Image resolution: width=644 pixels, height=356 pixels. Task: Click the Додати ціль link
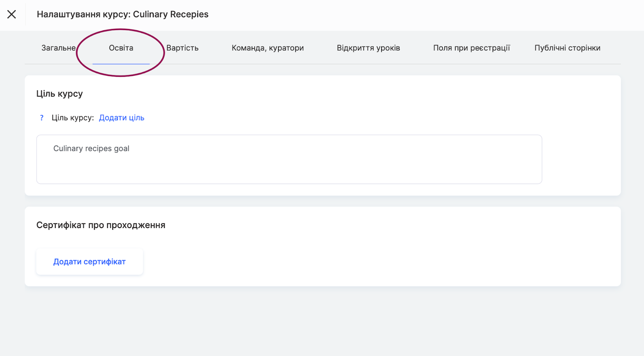tap(122, 118)
